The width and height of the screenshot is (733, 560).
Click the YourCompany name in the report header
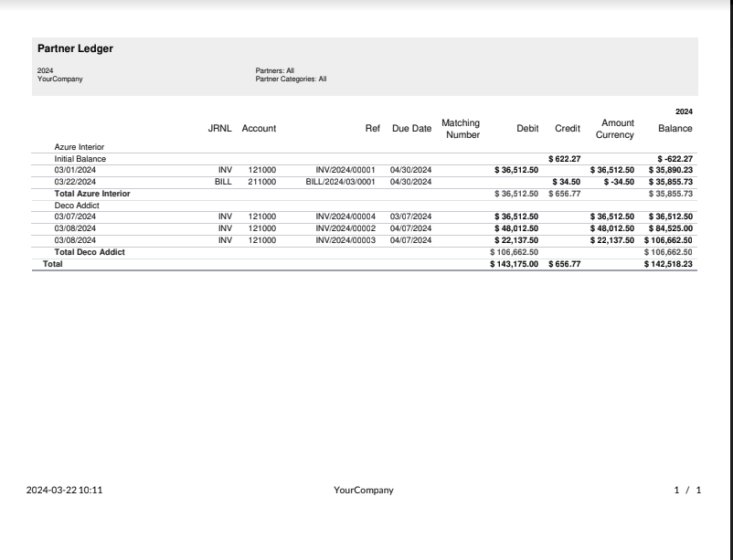click(x=59, y=79)
